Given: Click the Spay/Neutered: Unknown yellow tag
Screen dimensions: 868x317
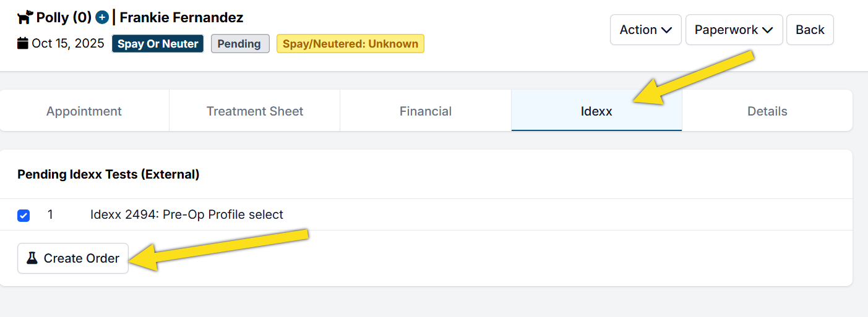Looking at the screenshot, I should [350, 44].
